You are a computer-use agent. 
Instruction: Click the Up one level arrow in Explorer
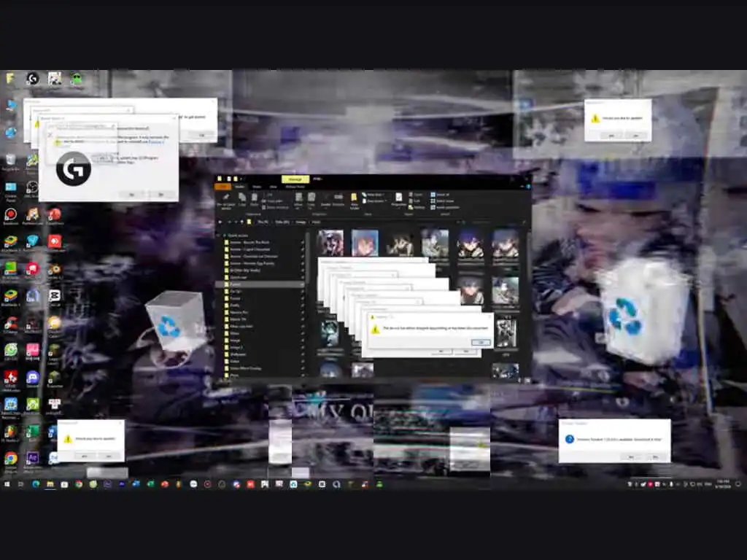242,222
